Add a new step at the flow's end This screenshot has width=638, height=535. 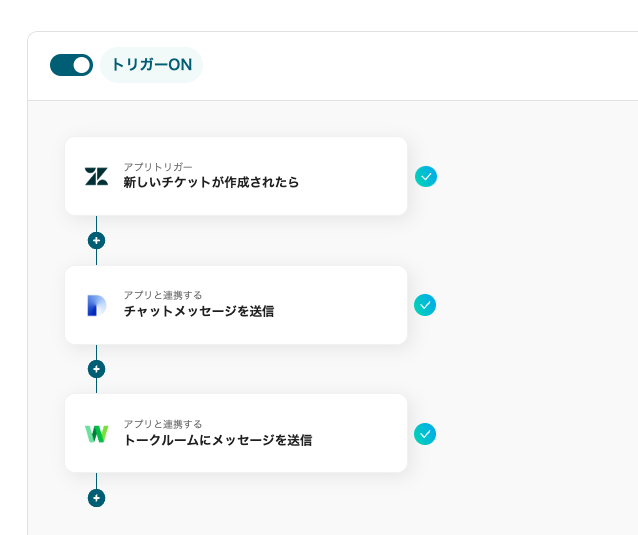click(x=96, y=498)
